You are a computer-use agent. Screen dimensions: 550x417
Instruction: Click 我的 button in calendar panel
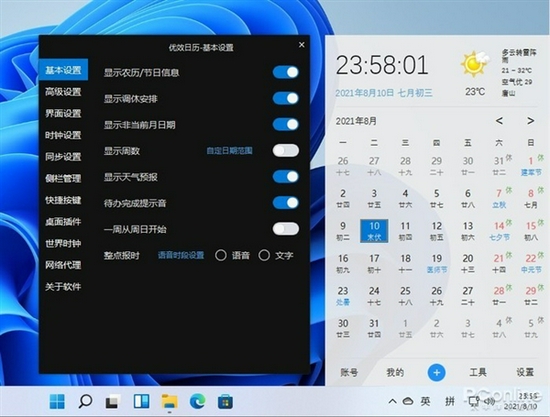pyautogui.click(x=395, y=372)
